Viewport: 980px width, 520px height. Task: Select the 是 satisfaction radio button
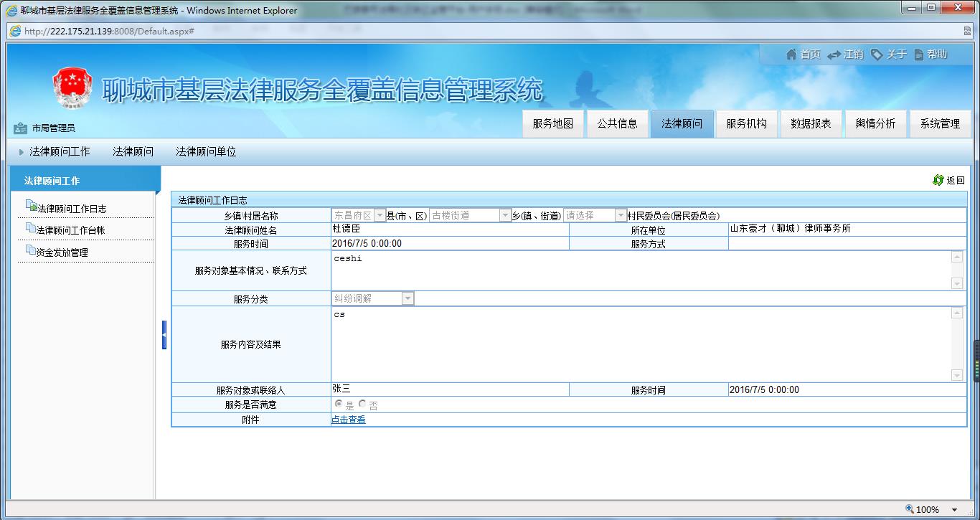(339, 405)
